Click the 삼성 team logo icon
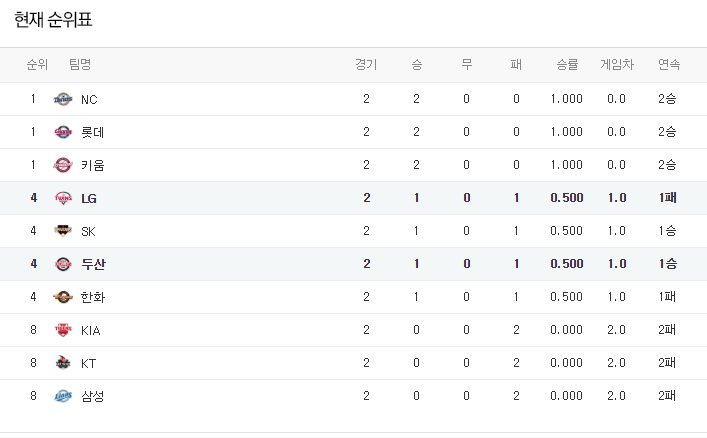Viewport: 707px width, 438px height. [x=63, y=396]
